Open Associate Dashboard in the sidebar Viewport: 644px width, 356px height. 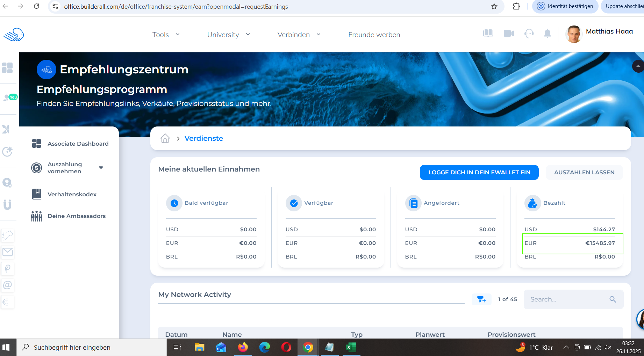[x=78, y=144]
